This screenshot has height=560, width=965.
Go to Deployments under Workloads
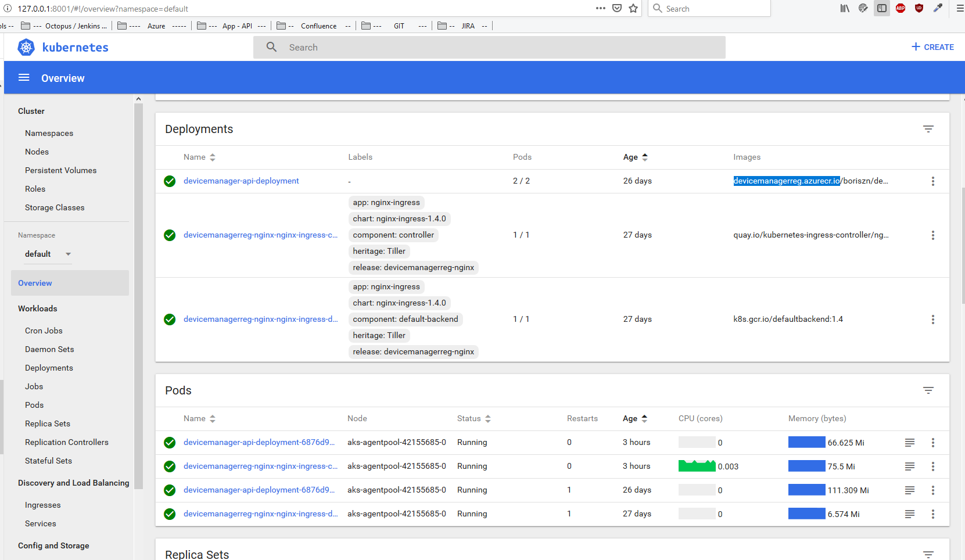49,368
